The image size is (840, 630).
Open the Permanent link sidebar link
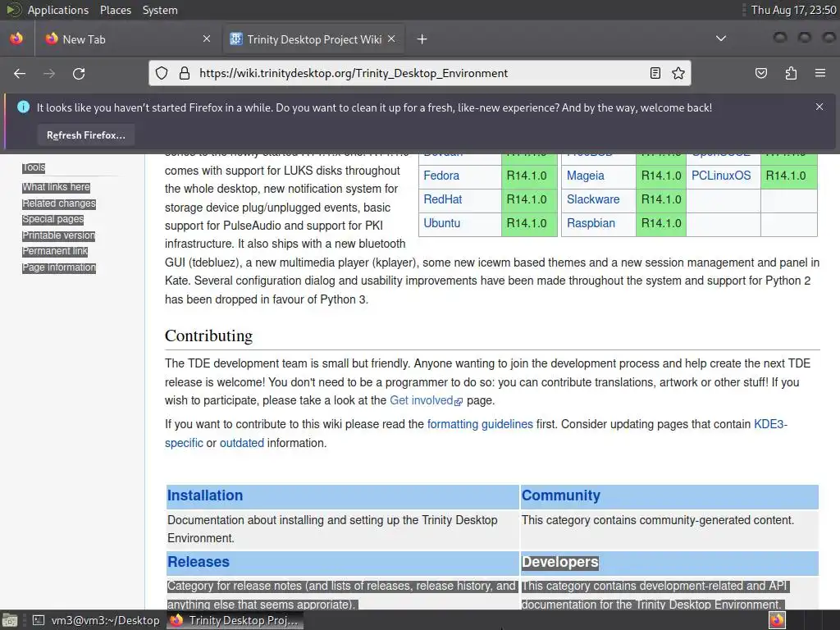(55, 251)
